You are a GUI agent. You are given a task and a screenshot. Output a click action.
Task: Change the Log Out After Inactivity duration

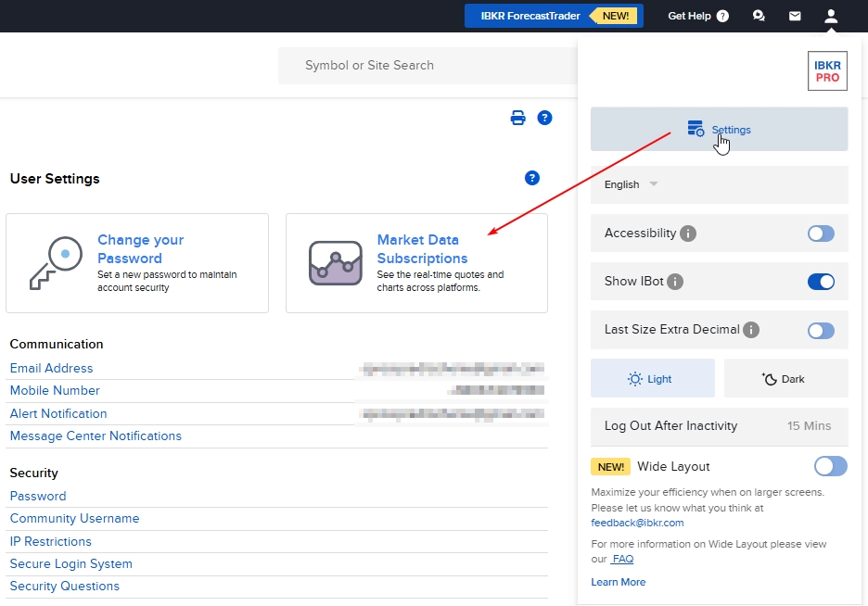coord(809,426)
